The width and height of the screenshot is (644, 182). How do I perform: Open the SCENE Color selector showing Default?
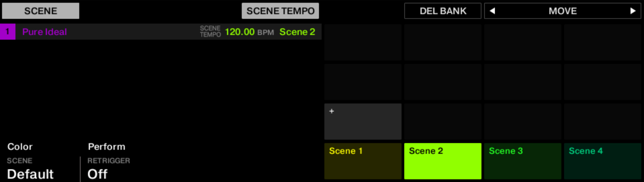pos(31,174)
